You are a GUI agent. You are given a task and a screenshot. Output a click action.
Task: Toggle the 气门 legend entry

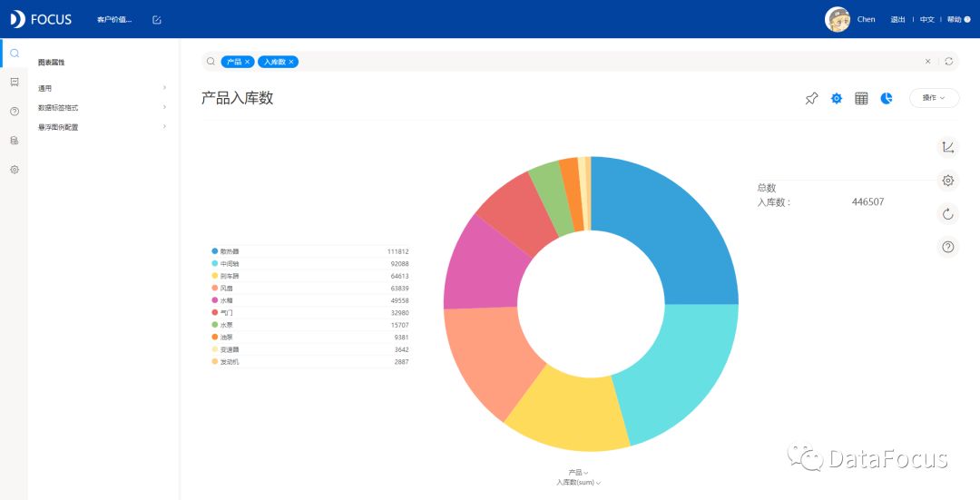(x=222, y=312)
